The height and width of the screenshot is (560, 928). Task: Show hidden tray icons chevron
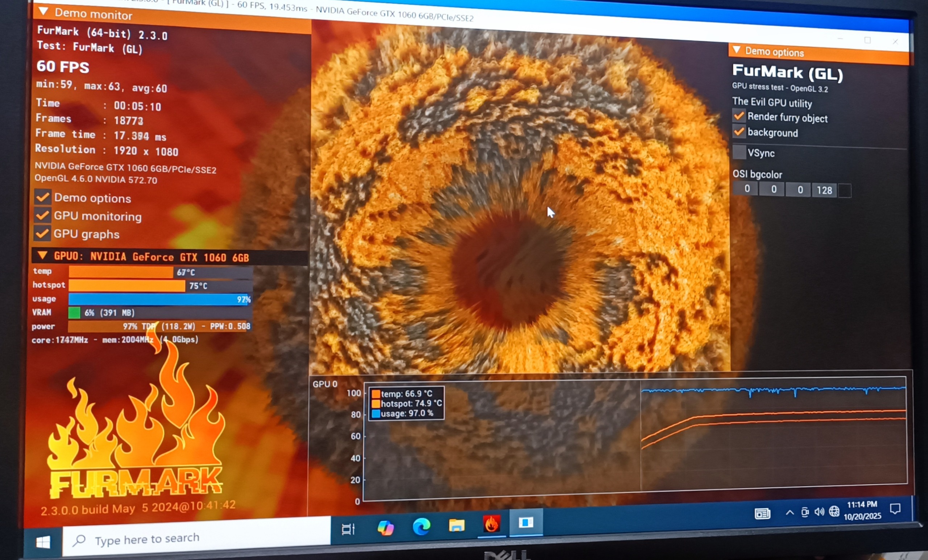790,513
